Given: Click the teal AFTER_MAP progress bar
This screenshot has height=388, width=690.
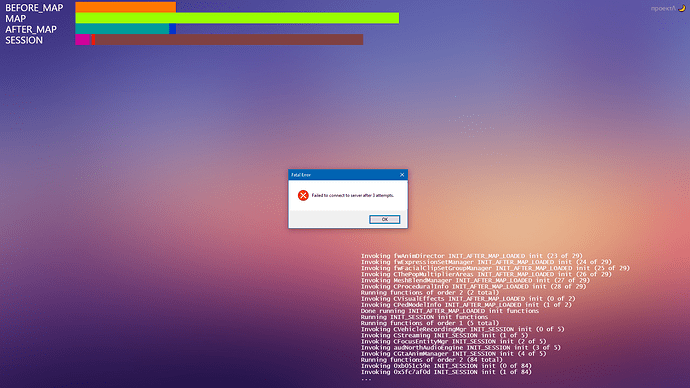Looking at the screenshot, I should click(122, 29).
